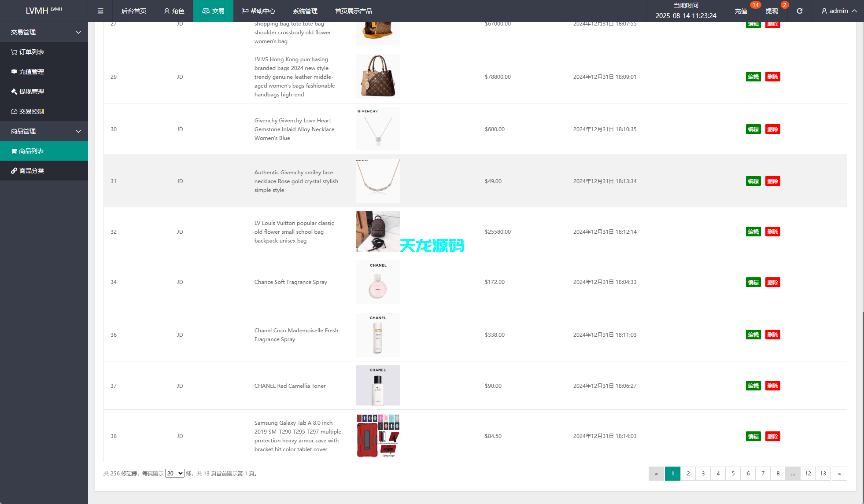Open the per-page count dropdown showing 20
The height and width of the screenshot is (504, 864).
174,473
